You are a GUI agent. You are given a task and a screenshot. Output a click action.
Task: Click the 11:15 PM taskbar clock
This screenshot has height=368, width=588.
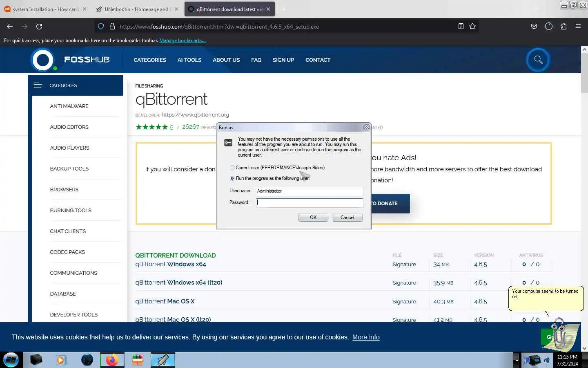[x=567, y=357]
